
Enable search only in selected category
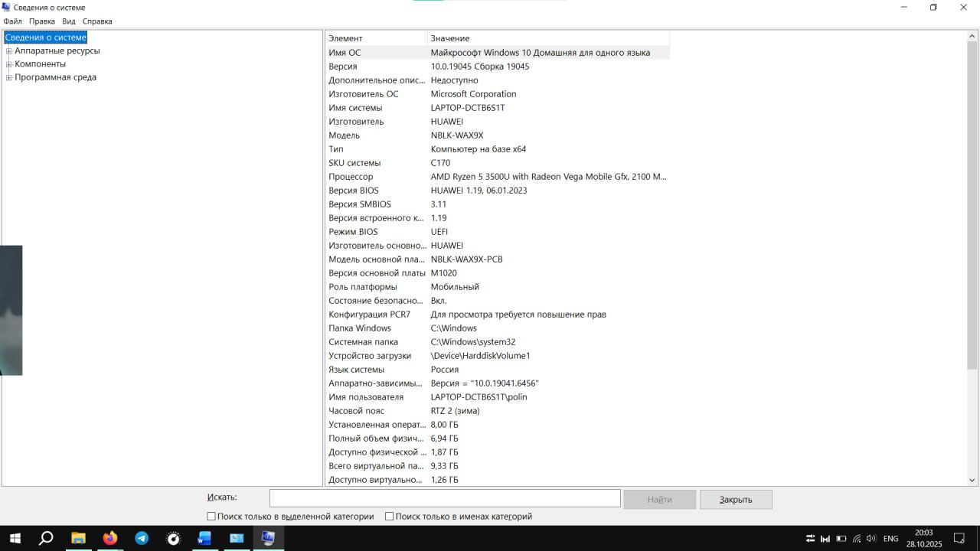[x=211, y=517]
